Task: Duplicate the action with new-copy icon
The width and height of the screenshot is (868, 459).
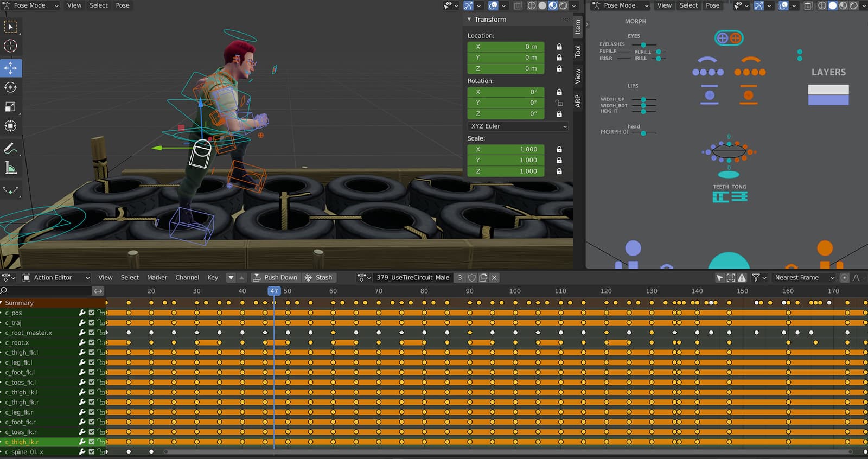Action: [483, 277]
